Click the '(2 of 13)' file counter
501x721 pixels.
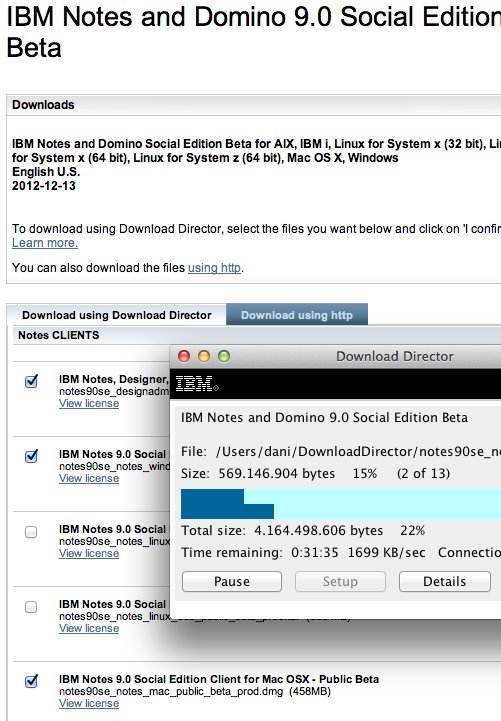coord(423,473)
